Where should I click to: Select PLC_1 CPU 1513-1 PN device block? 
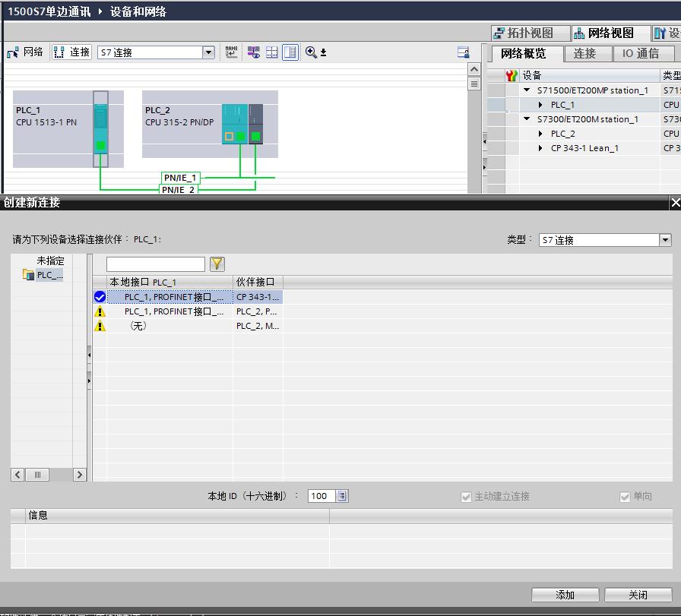point(68,129)
